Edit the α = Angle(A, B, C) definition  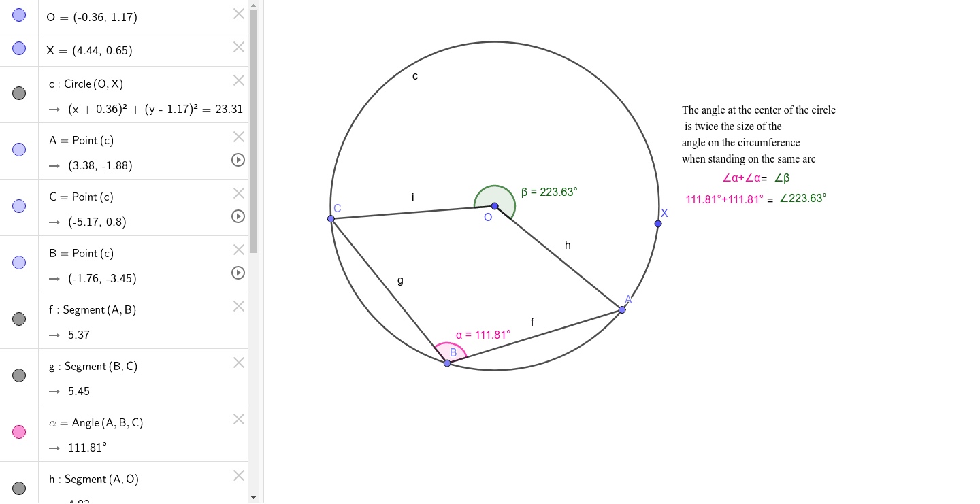coord(96,422)
